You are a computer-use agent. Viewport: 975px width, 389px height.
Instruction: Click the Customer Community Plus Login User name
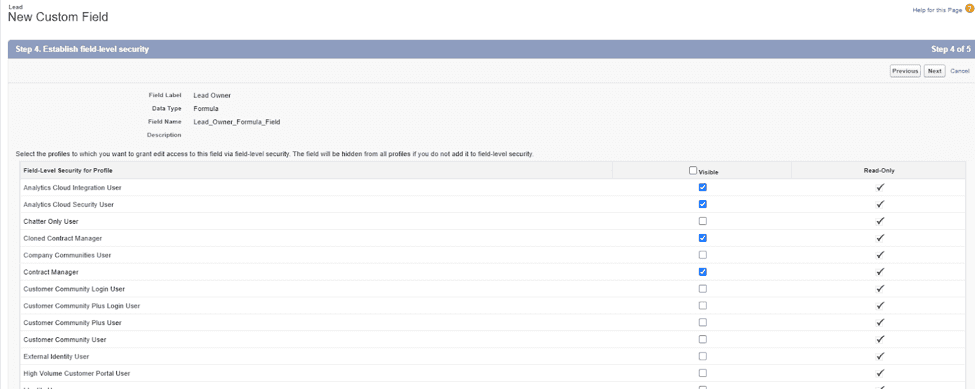pos(81,306)
